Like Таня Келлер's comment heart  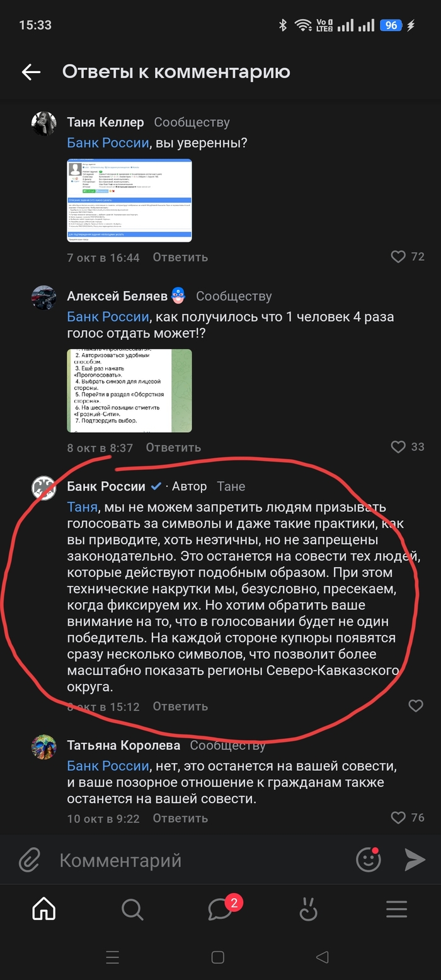click(398, 257)
